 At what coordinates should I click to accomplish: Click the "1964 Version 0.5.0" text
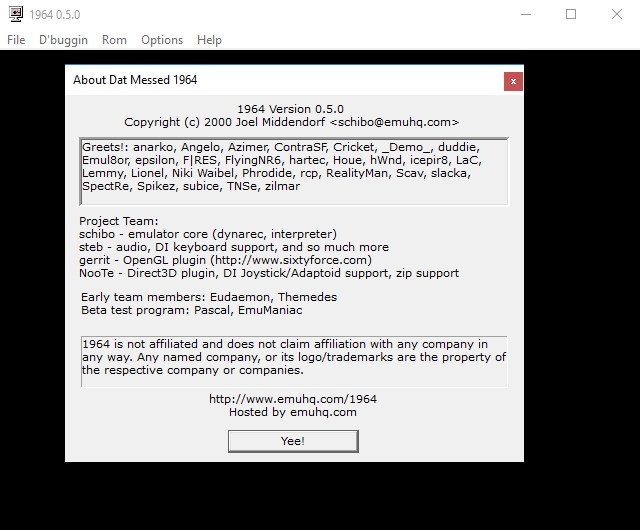[x=291, y=109]
